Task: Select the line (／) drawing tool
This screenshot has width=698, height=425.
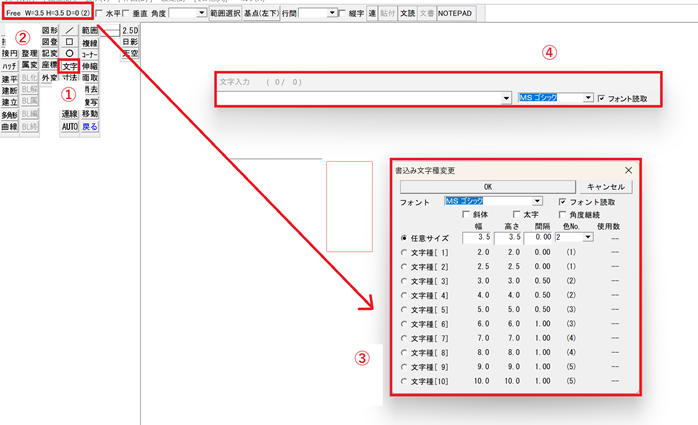Action: tap(69, 30)
